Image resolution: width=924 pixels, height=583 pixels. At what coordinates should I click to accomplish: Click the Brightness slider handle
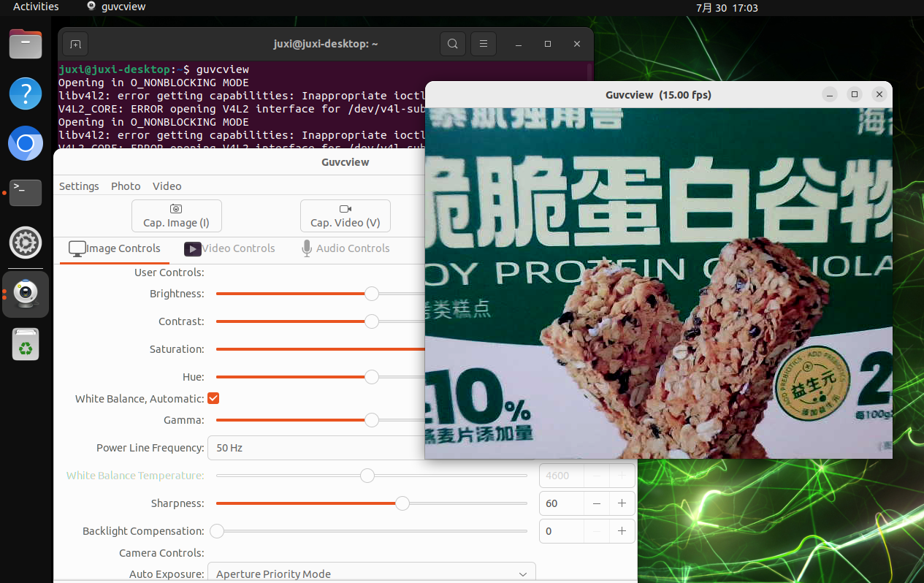pyautogui.click(x=372, y=294)
